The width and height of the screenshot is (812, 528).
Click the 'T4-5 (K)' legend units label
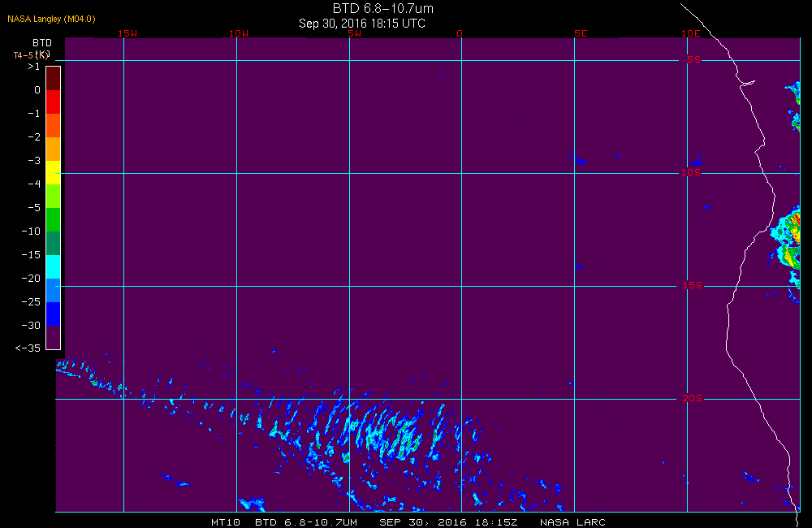tap(32, 55)
